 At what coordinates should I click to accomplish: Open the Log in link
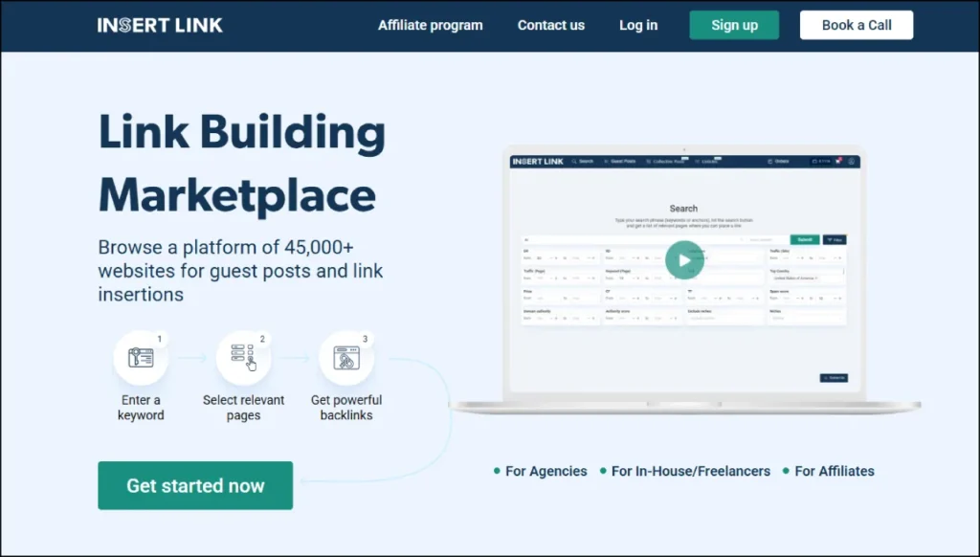(637, 26)
